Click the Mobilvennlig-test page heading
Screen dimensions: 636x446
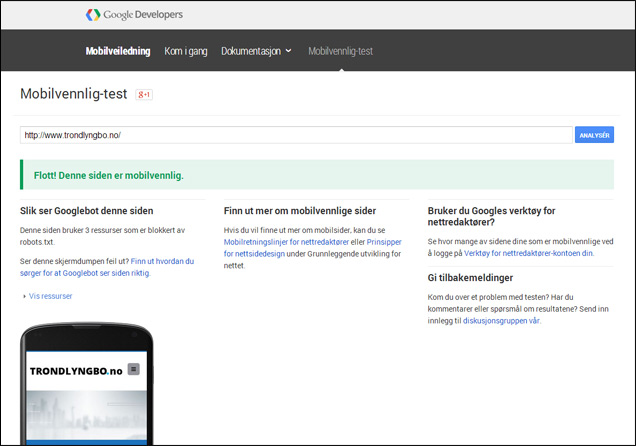pos(74,94)
